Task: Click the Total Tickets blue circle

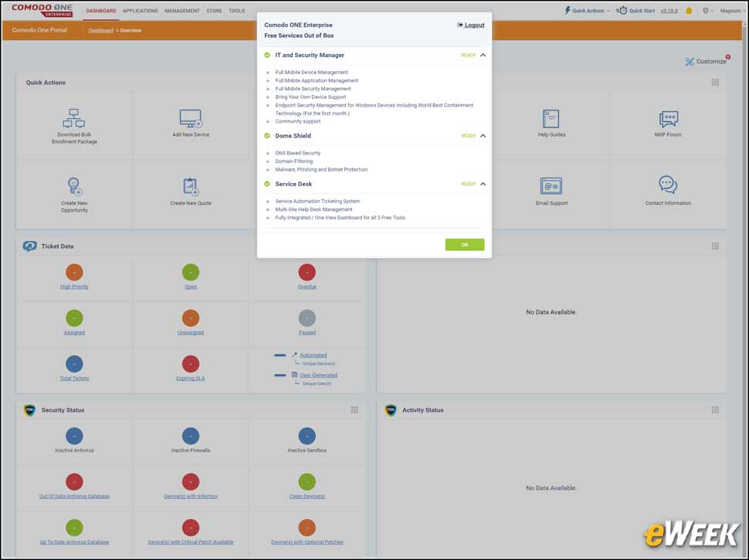Action: [x=74, y=364]
